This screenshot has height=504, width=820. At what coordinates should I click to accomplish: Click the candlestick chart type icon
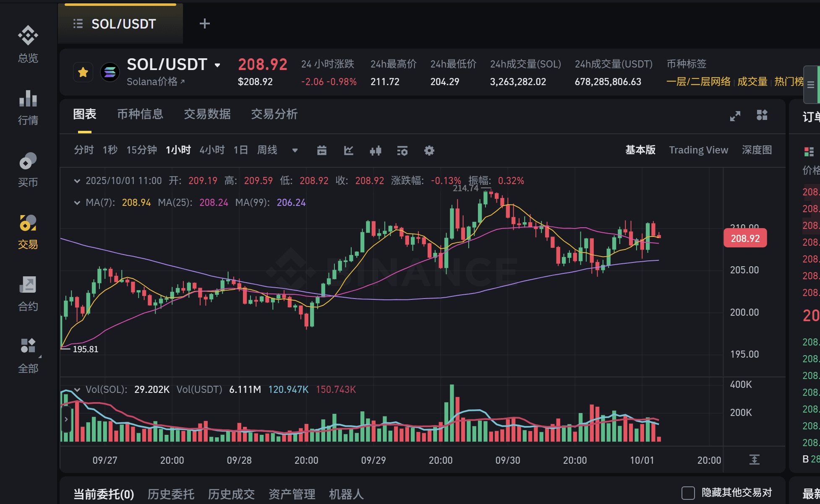click(x=376, y=151)
